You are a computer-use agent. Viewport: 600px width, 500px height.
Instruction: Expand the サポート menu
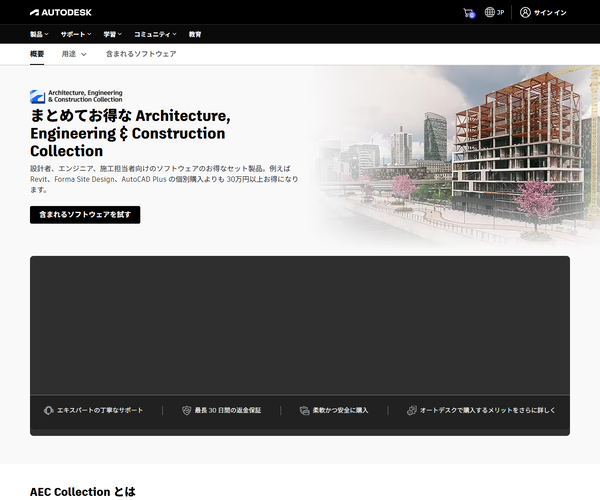click(x=76, y=34)
